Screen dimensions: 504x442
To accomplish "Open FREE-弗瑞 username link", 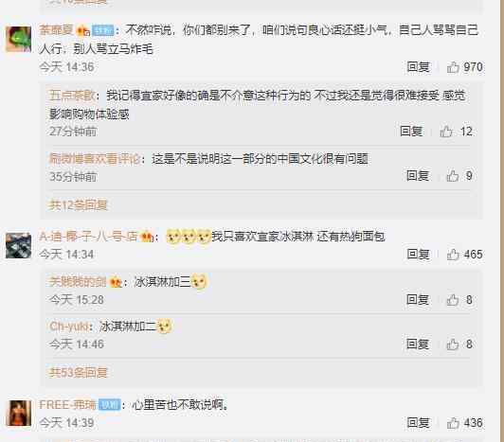I will (x=67, y=405).
